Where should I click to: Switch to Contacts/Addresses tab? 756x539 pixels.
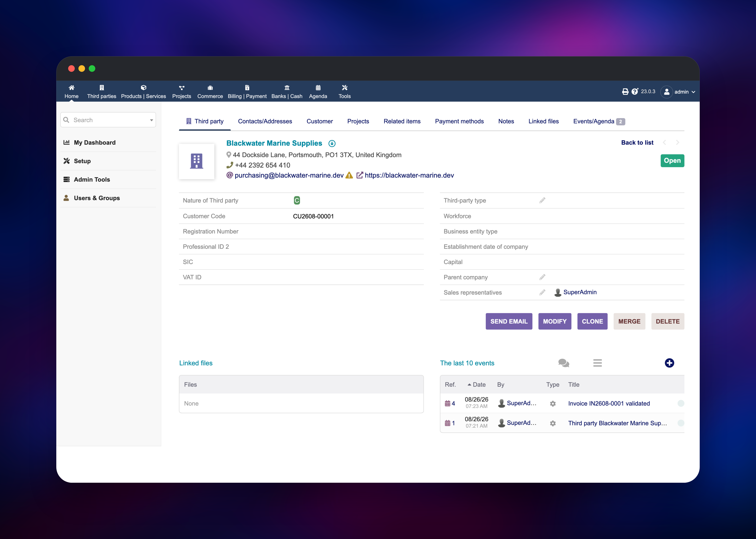pos(265,122)
